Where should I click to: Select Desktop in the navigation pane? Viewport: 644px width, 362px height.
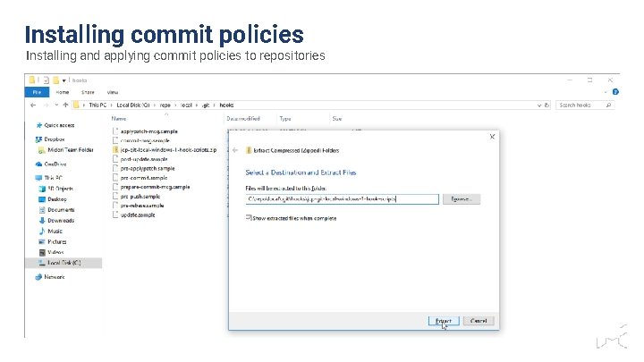[x=53, y=199]
